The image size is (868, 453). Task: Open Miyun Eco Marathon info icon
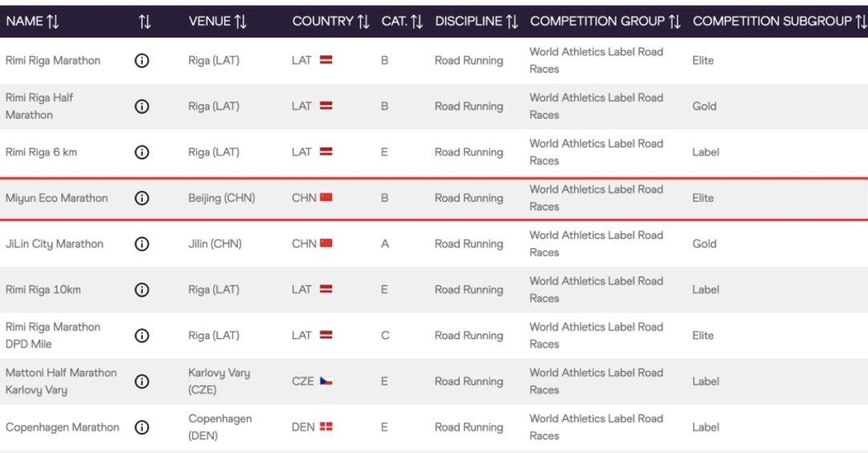[142, 198]
